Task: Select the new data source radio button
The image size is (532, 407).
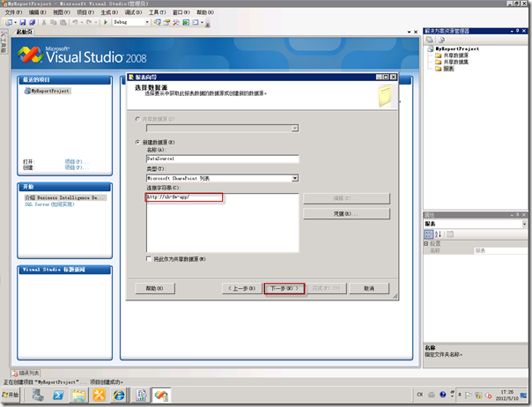Action: 137,142
